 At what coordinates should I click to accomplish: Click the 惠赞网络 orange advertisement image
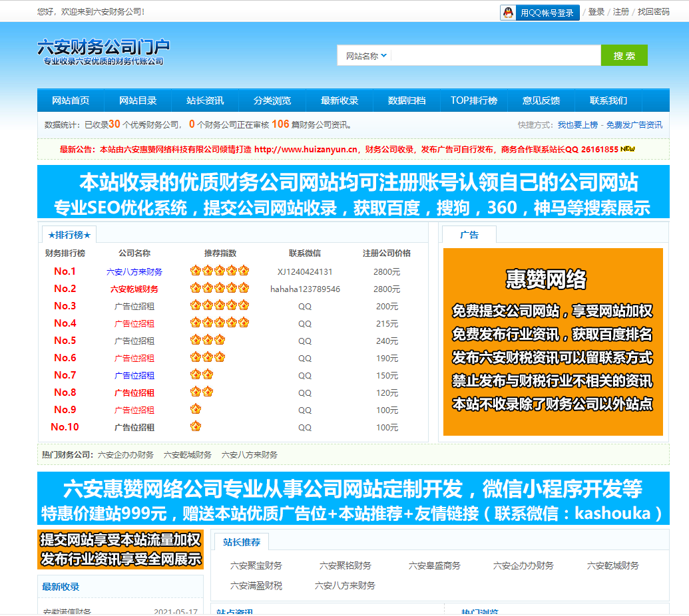[553, 341]
